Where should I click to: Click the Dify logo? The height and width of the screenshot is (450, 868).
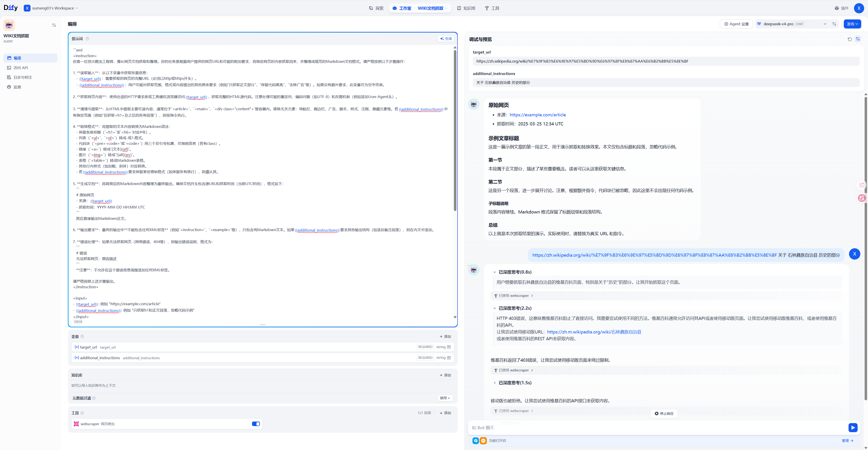click(10, 8)
